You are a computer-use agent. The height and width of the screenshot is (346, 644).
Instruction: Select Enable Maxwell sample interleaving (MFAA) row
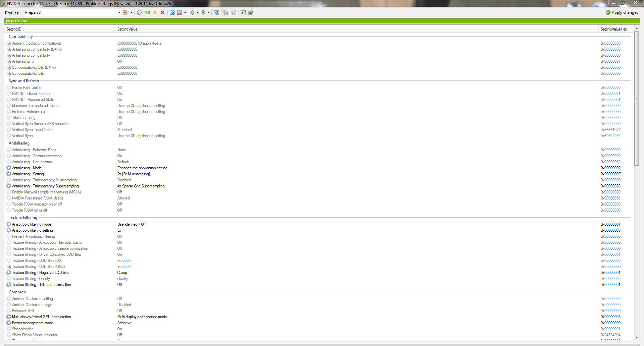[317, 192]
